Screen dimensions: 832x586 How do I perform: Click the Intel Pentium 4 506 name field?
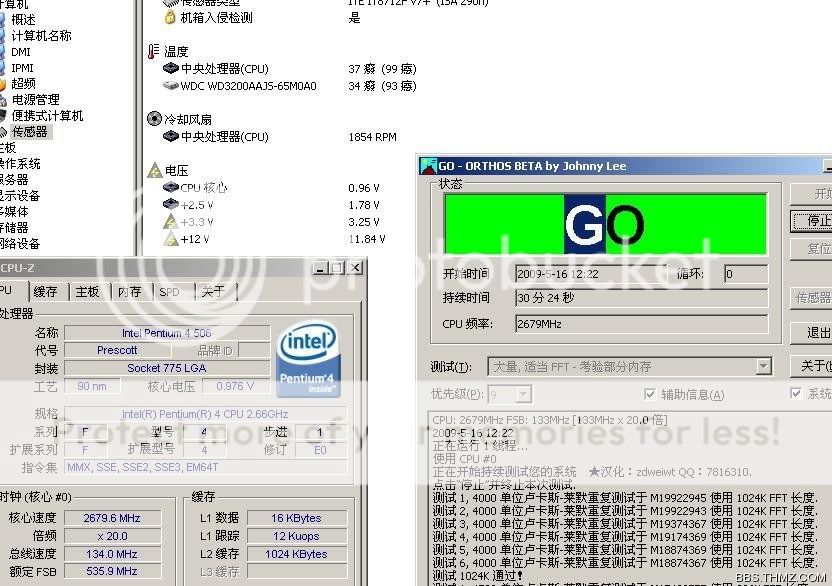(167, 333)
